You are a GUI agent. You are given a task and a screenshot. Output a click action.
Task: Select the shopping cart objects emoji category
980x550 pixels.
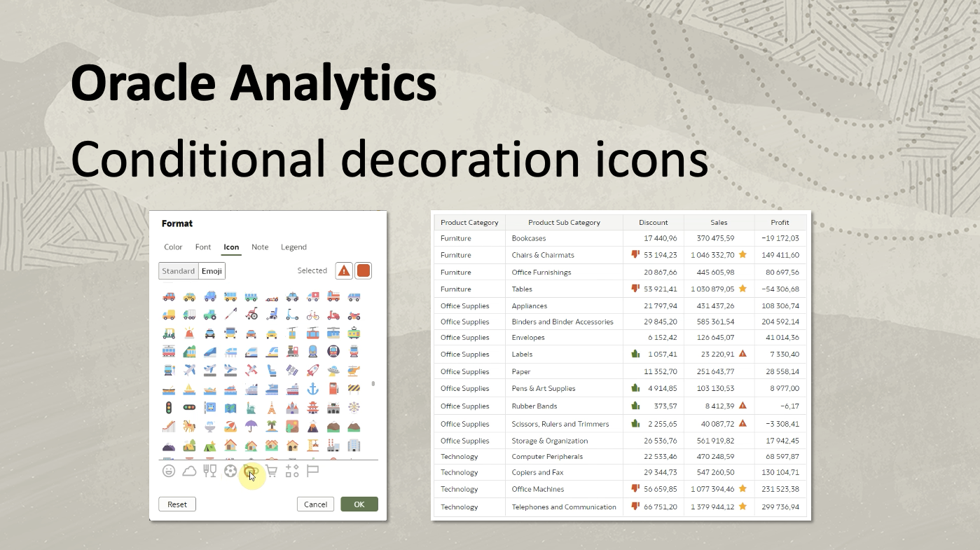[272, 471]
